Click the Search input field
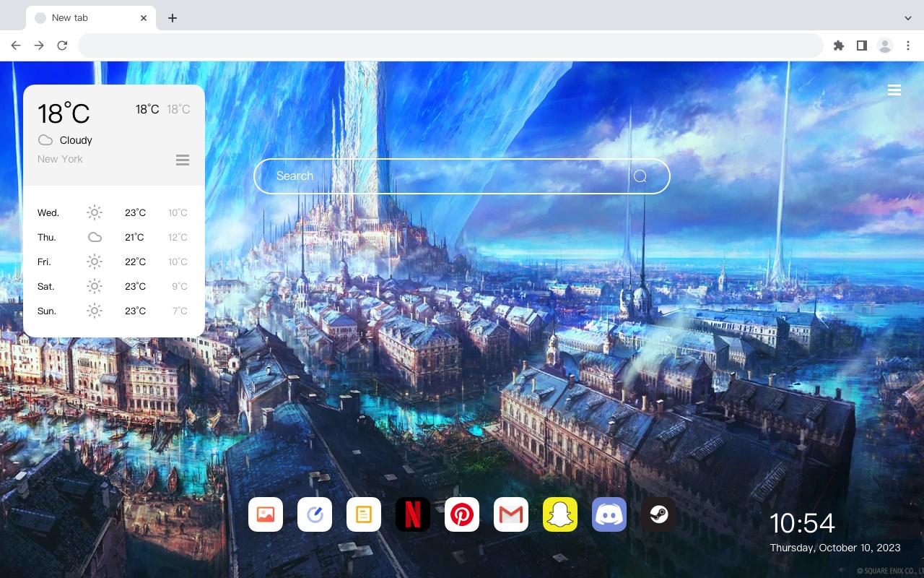 tap(462, 176)
